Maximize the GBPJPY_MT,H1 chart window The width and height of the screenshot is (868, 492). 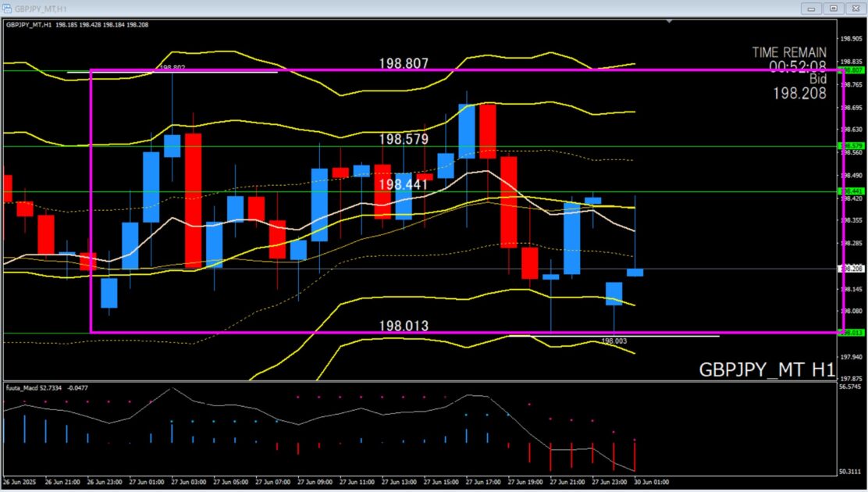(x=833, y=8)
